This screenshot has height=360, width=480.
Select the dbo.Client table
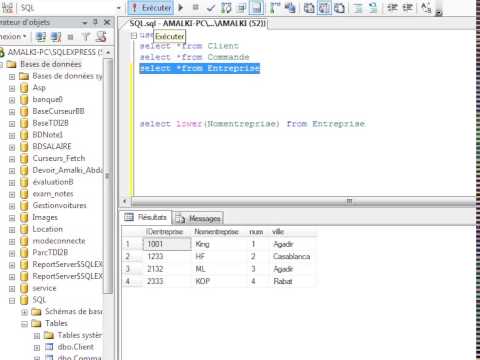coord(76,347)
